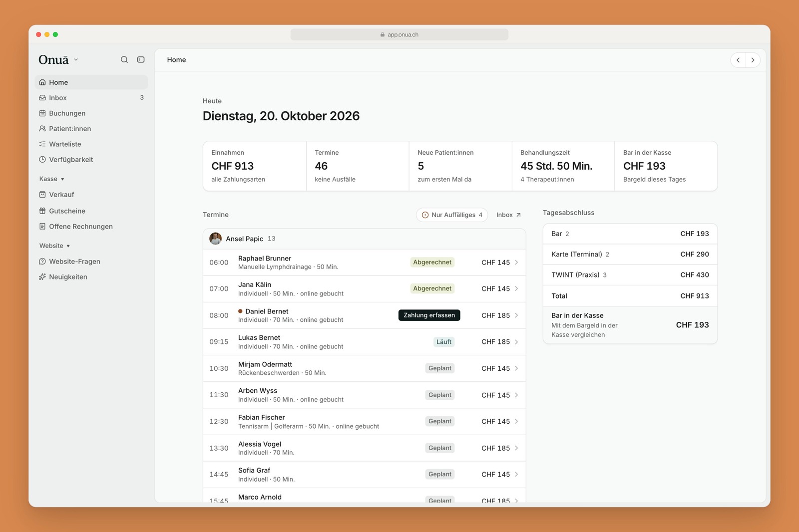
Task: Click the Verfügbarkeit clock icon
Action: pos(42,160)
